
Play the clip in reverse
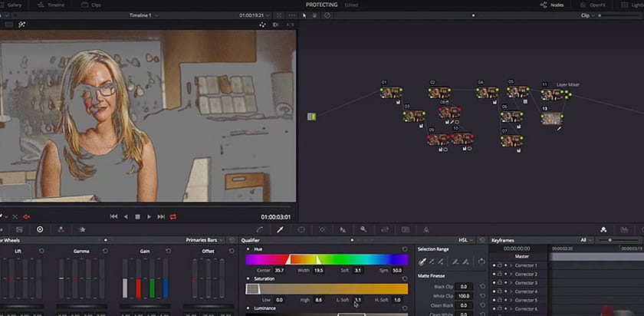click(x=126, y=216)
